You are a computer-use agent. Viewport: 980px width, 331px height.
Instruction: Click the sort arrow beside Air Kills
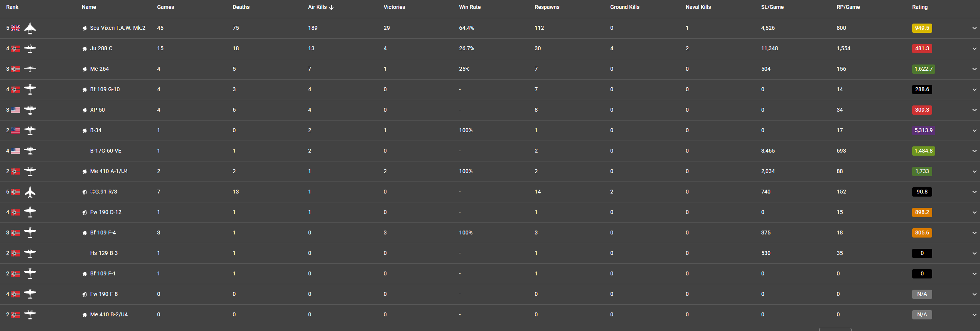pos(331,7)
